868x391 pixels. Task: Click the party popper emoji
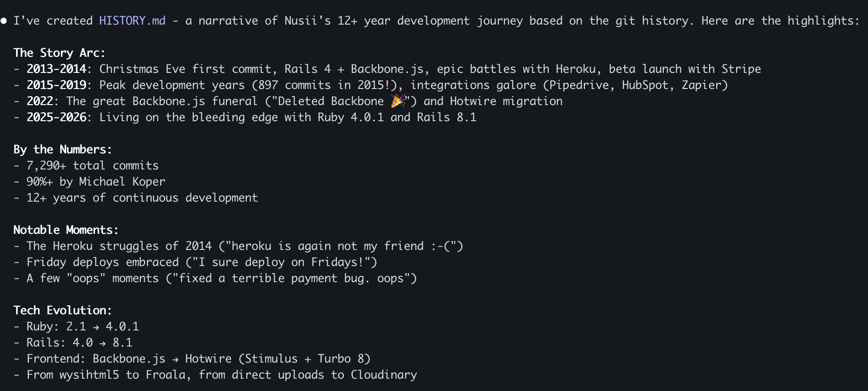point(398,101)
